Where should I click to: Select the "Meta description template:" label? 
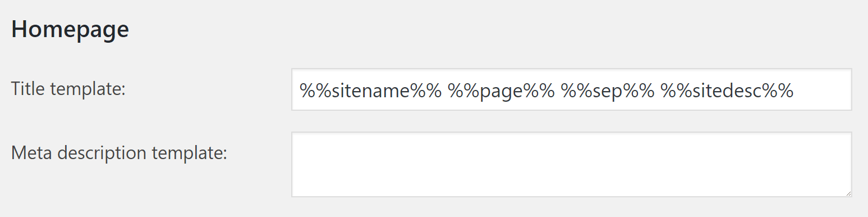(119, 152)
